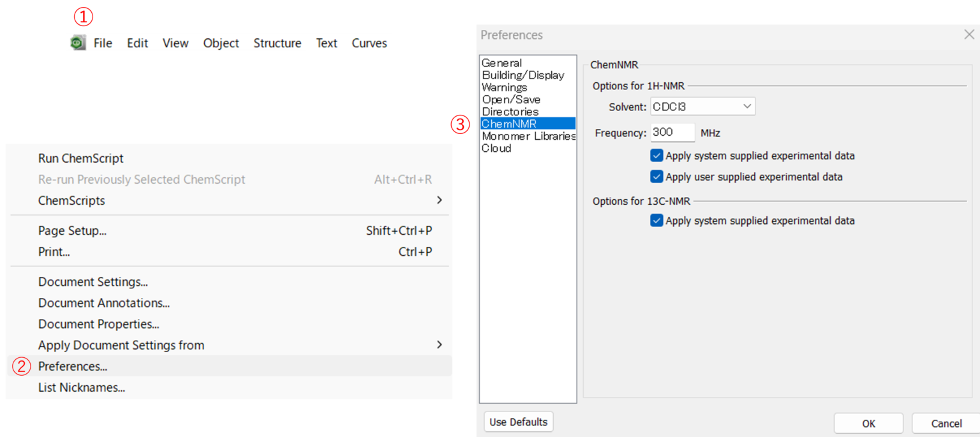This screenshot has width=980, height=437.
Task: Open the File menu
Action: (103, 43)
